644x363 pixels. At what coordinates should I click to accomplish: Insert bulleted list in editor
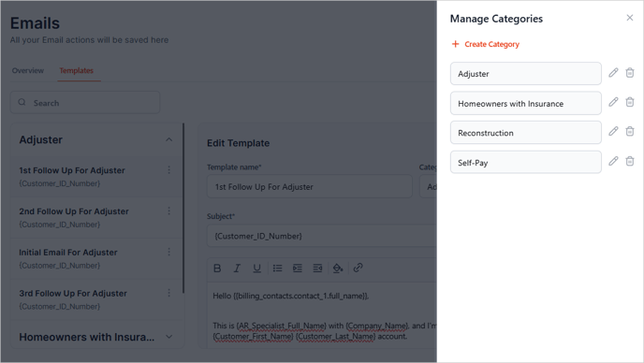[x=278, y=269]
